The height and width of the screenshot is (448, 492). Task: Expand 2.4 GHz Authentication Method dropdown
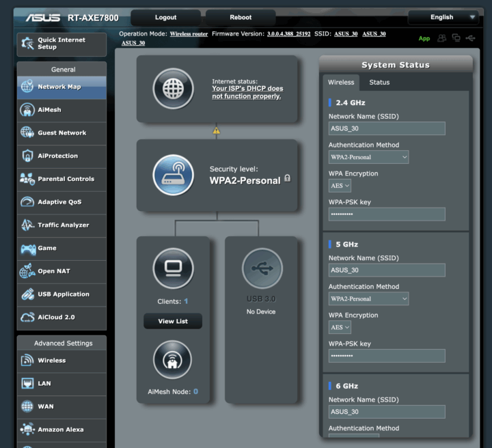click(x=368, y=157)
